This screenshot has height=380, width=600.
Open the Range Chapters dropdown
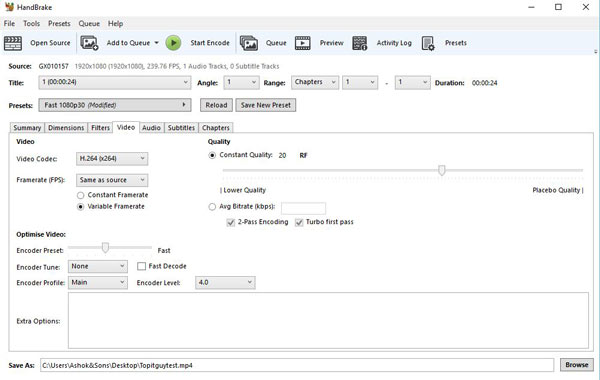pyautogui.click(x=315, y=83)
